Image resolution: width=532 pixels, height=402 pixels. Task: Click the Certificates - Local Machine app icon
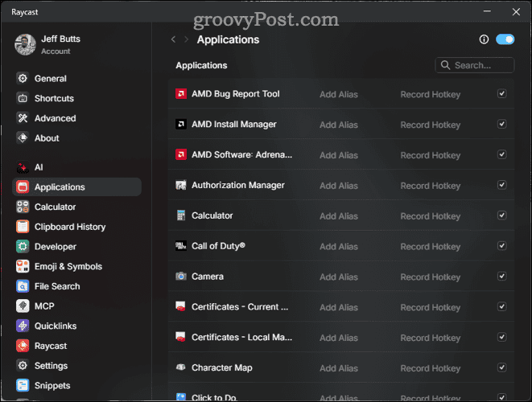(181, 337)
